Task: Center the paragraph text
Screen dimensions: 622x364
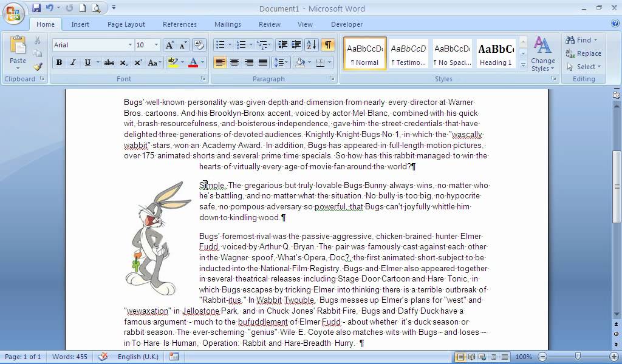Action: [234, 62]
